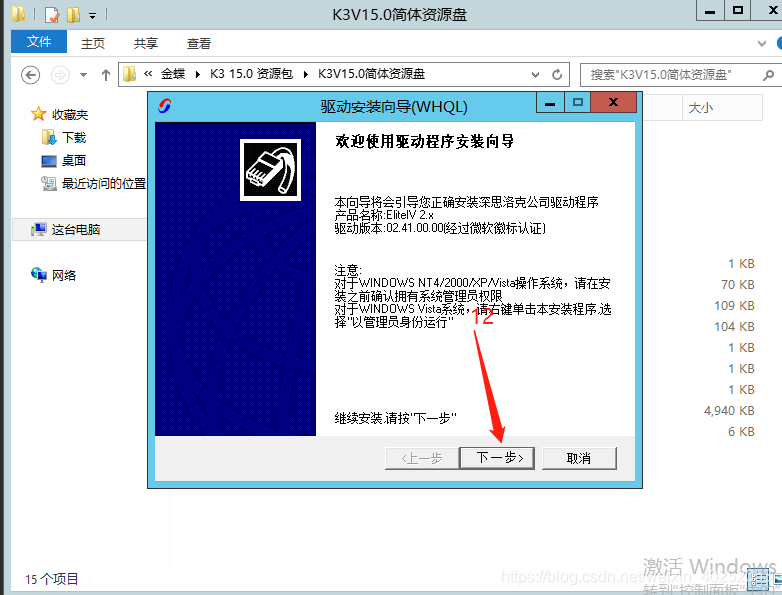Click the 109 KB file size entry

[x=734, y=306]
